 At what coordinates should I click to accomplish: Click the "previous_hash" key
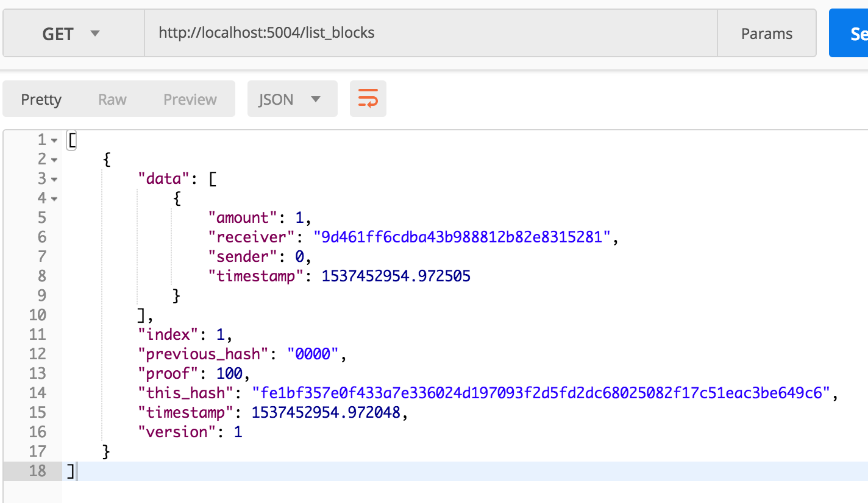point(203,354)
